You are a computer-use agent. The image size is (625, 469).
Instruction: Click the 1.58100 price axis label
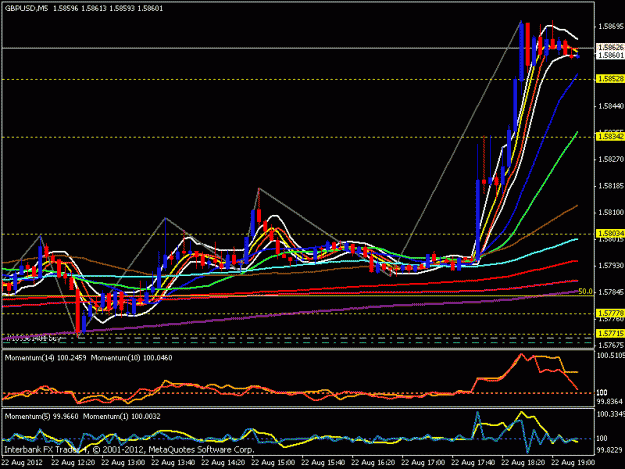(x=611, y=212)
